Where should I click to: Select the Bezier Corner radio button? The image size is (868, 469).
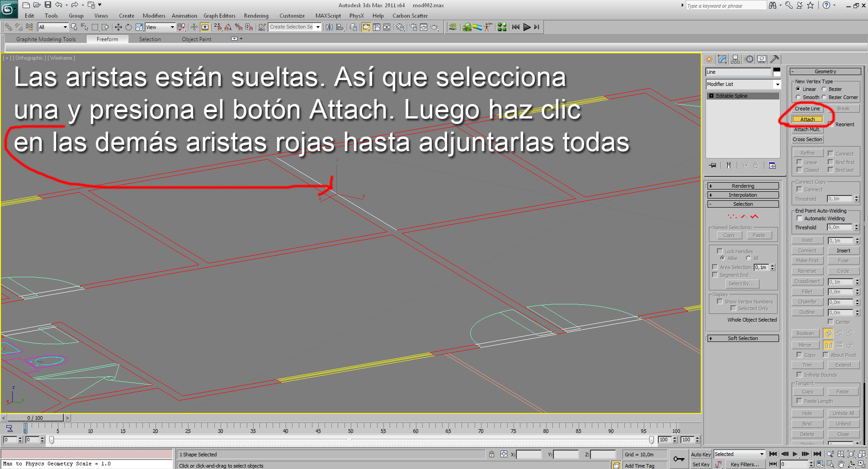point(824,97)
